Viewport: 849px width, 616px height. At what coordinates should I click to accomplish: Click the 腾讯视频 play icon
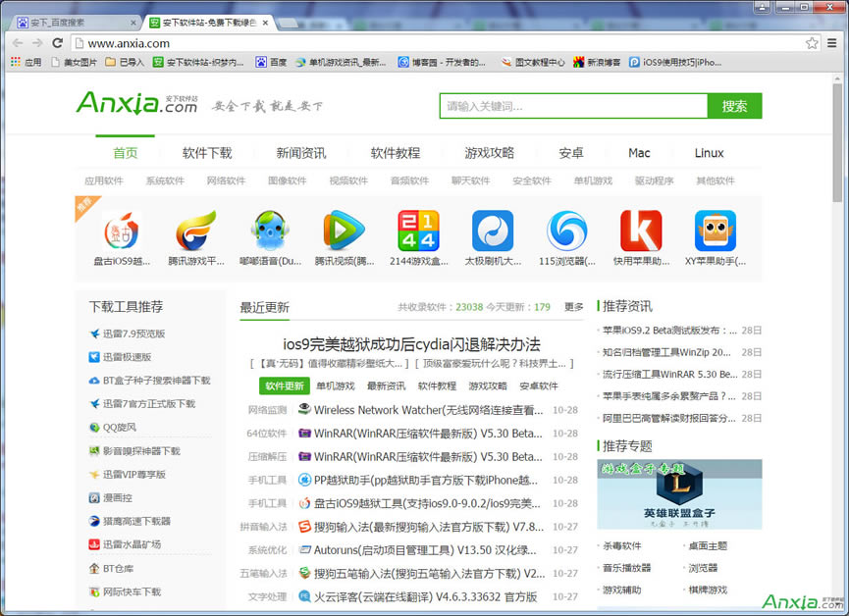(344, 232)
